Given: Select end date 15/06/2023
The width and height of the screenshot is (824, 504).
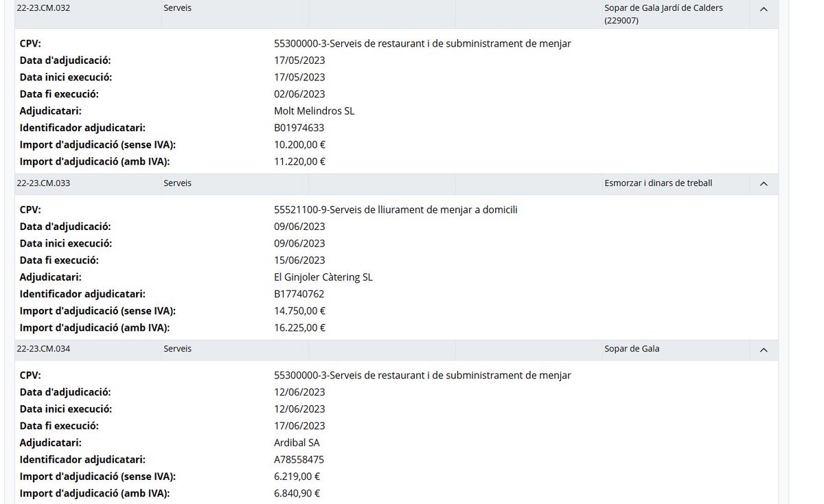Looking at the screenshot, I should pyautogui.click(x=299, y=260).
